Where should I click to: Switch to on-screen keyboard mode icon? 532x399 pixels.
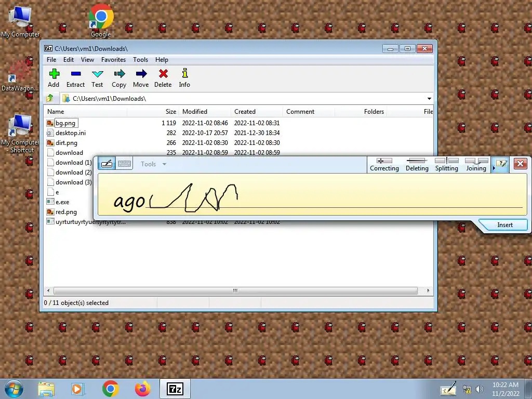click(124, 164)
